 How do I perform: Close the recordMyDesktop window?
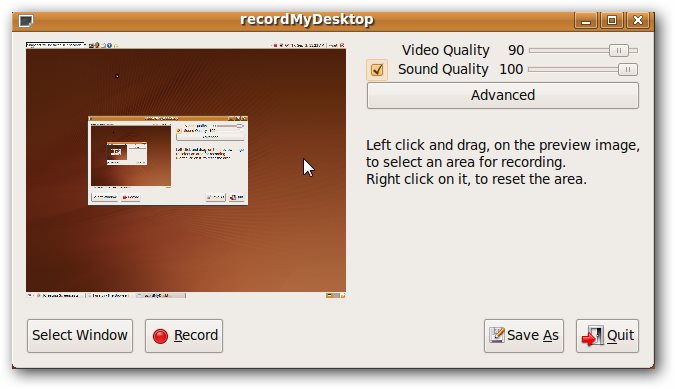tap(638, 20)
